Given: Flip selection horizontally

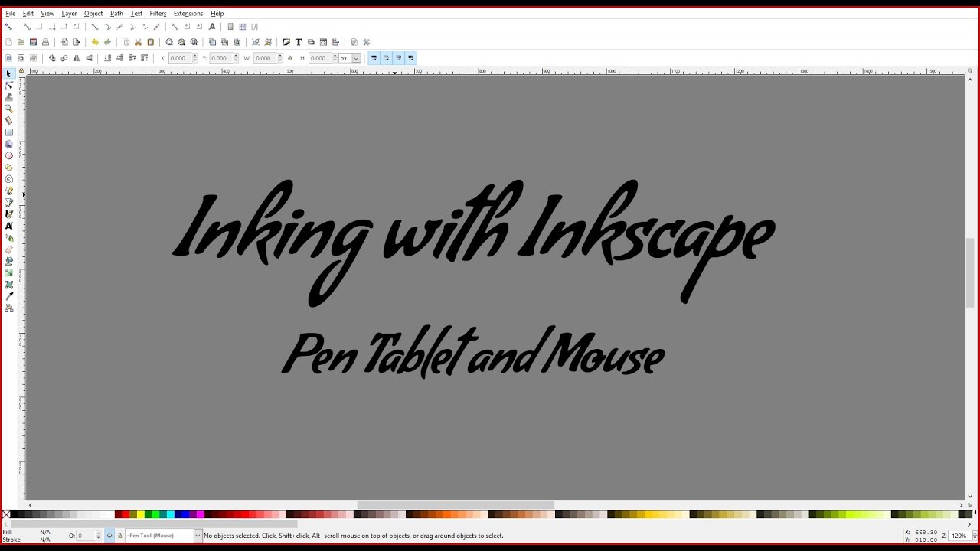Looking at the screenshot, I should (77, 58).
